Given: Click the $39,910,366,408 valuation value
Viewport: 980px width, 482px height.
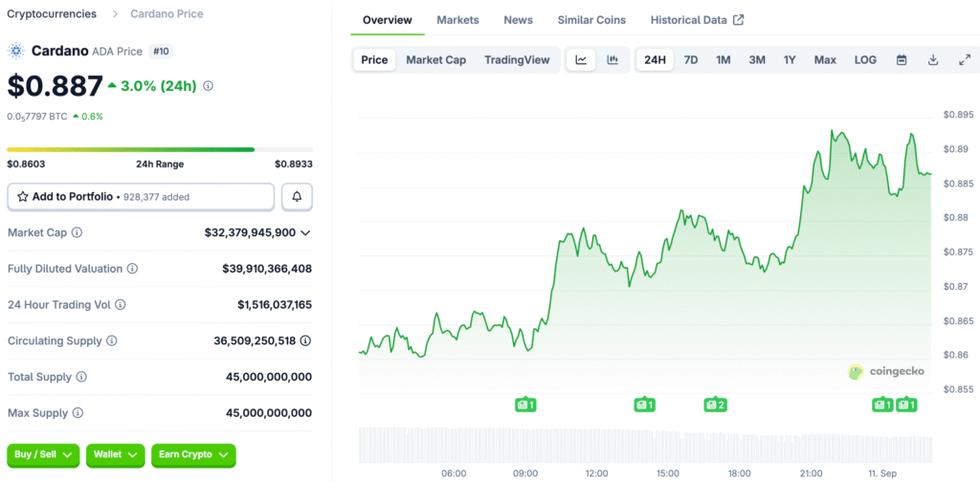Looking at the screenshot, I should [x=267, y=269].
